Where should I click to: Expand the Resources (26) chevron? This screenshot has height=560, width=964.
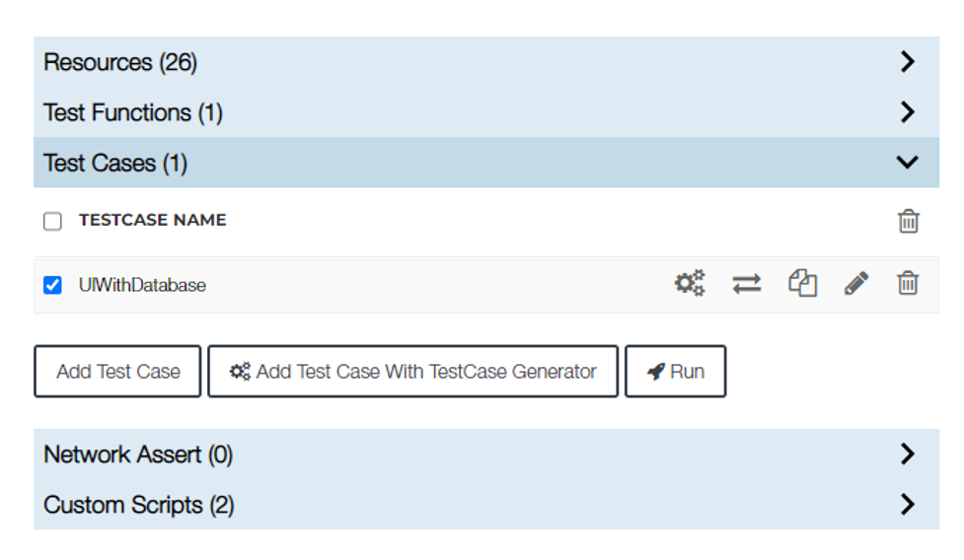pos(908,61)
